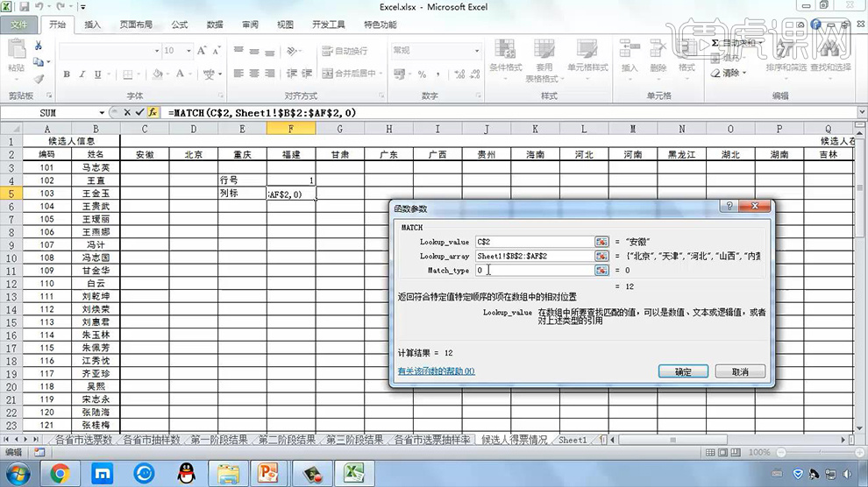Viewport: 868px width, 487px height.
Task: Open the font name dropdown
Action: (157, 50)
